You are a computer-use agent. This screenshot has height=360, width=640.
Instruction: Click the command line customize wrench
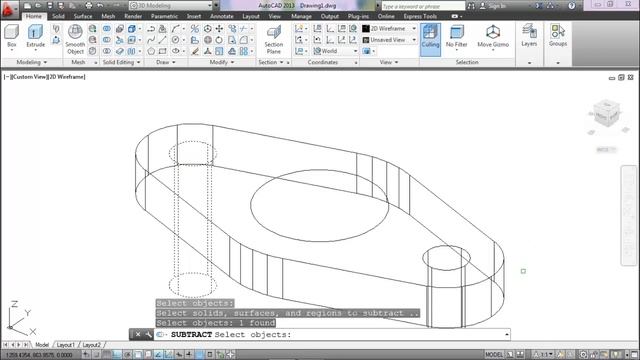pyautogui.click(x=149, y=334)
